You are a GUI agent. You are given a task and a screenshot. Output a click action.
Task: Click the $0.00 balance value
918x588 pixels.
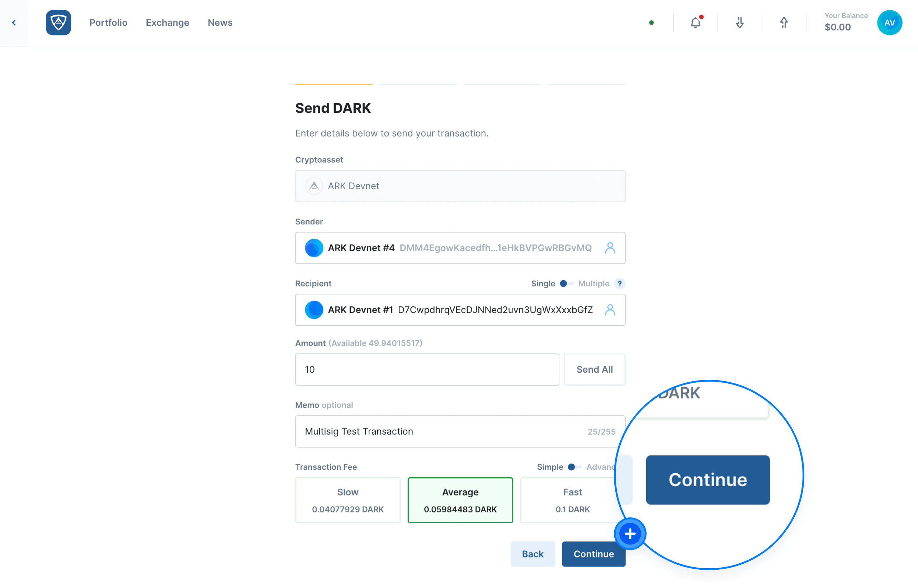click(x=837, y=27)
